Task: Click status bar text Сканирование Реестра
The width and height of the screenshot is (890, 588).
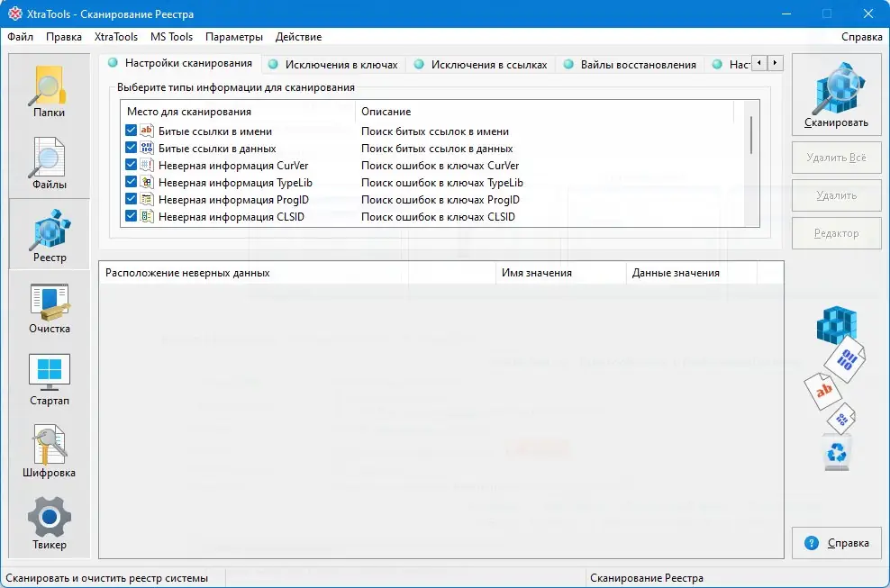Action: click(647, 578)
